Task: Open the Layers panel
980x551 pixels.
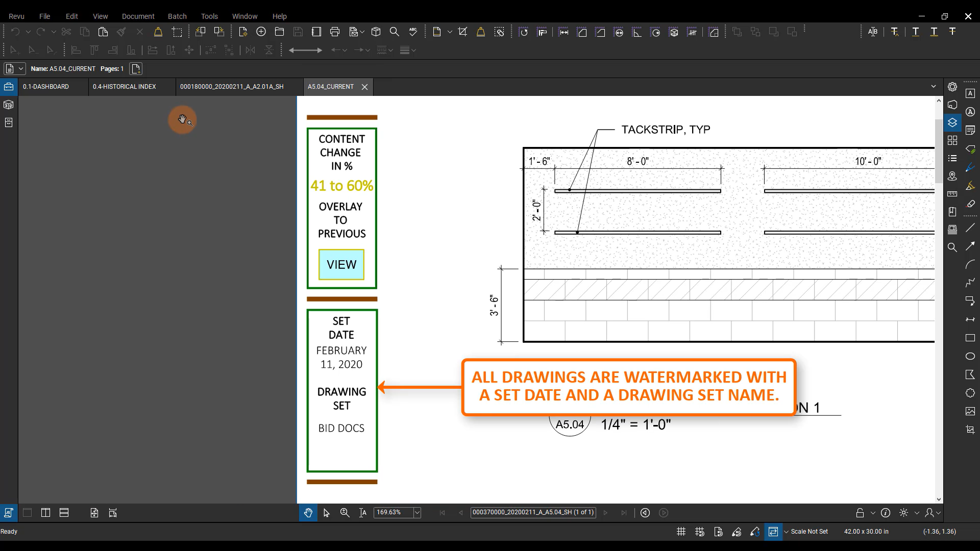Action: (x=952, y=122)
